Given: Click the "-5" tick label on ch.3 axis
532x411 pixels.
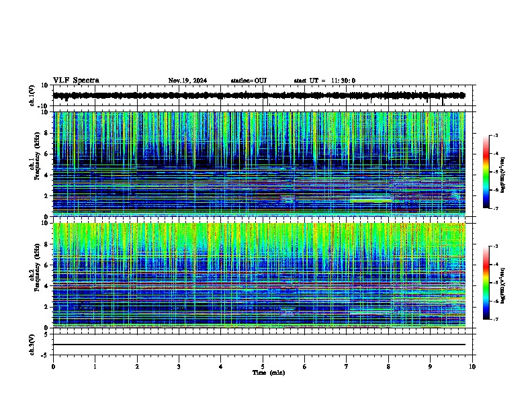Looking at the screenshot, I should (45, 355).
